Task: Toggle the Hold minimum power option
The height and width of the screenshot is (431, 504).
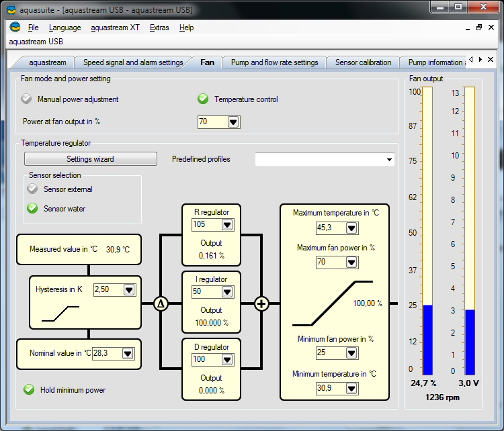Action: (29, 390)
